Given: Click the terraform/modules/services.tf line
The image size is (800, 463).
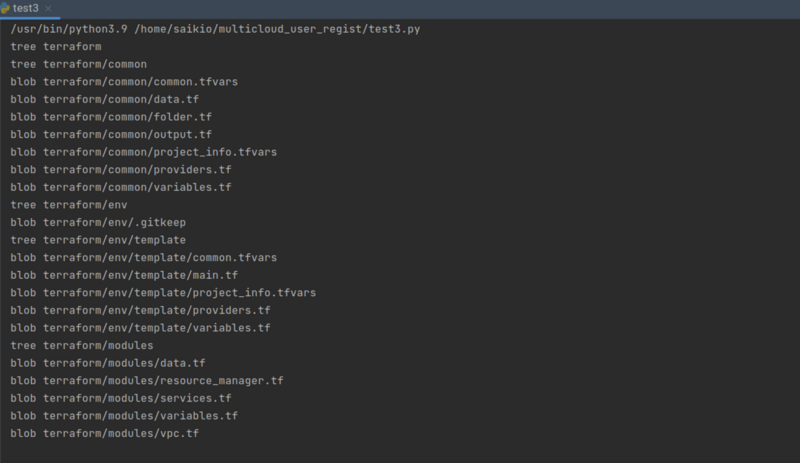Looking at the screenshot, I should pyautogui.click(x=121, y=398).
